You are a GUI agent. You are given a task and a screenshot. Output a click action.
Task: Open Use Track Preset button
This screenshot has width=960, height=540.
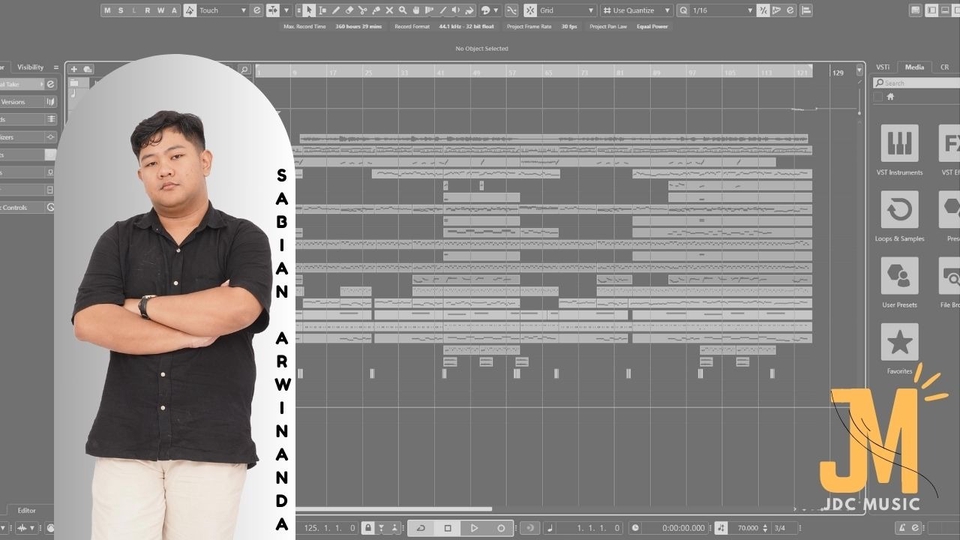click(x=88, y=69)
